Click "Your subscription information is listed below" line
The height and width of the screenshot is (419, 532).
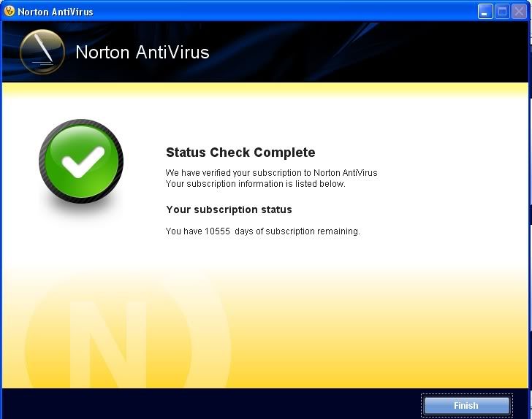(x=256, y=184)
